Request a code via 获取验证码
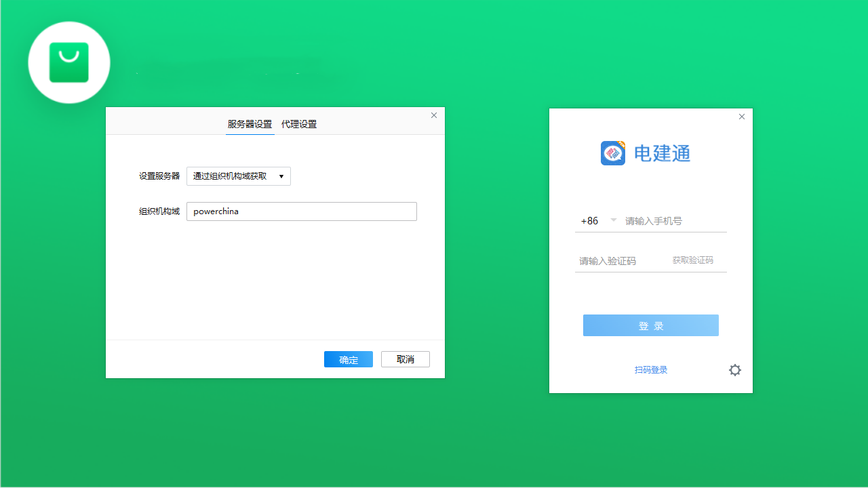 coord(692,260)
